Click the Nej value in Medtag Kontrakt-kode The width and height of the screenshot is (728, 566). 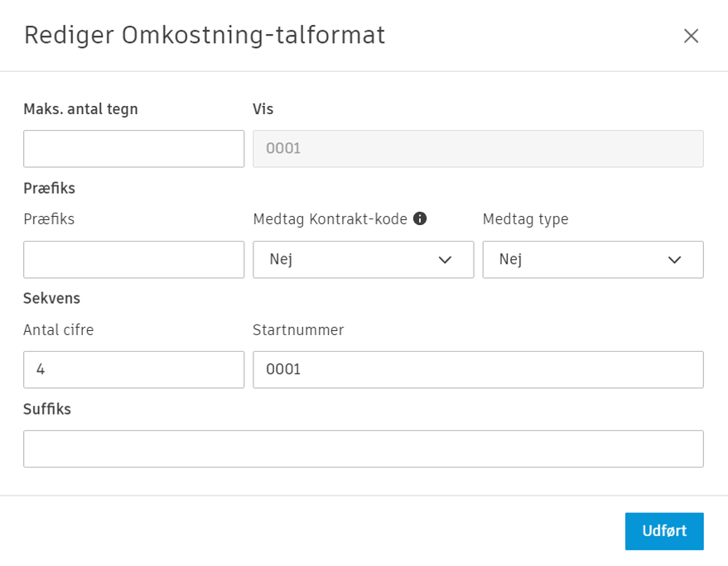tap(282, 259)
